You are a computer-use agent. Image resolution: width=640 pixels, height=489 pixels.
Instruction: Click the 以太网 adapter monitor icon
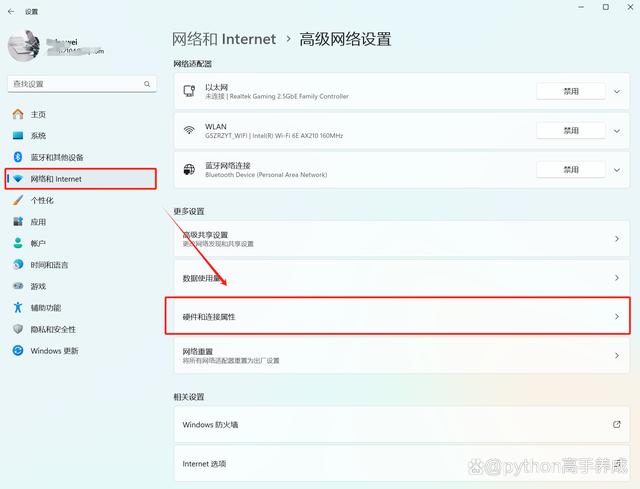click(189, 91)
